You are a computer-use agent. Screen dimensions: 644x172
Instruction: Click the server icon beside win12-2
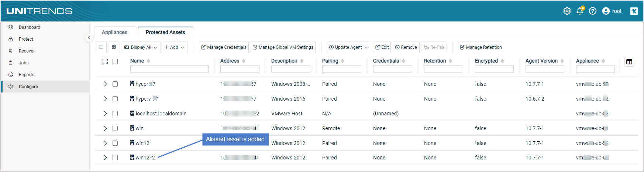132,157
